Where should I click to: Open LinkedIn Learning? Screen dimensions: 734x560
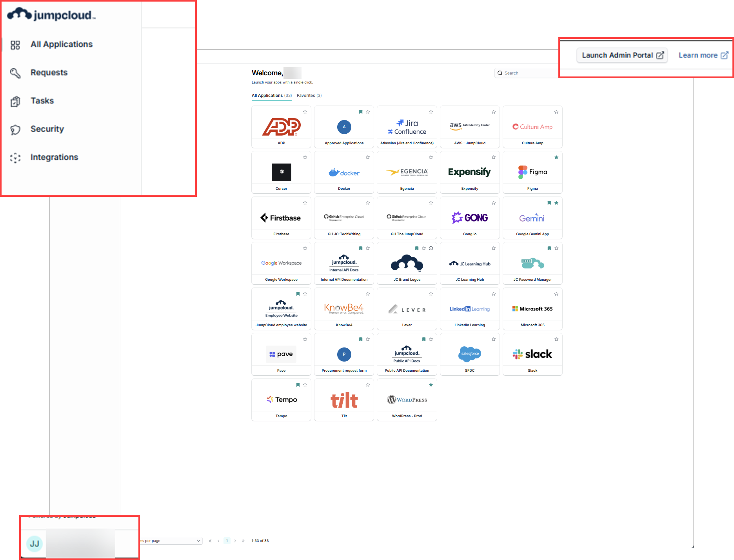470,309
